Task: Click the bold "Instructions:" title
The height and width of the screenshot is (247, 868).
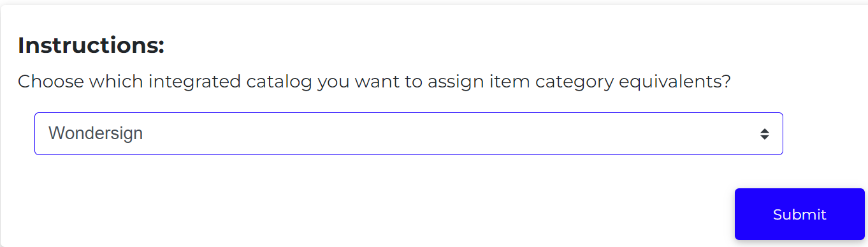Action: tap(91, 45)
